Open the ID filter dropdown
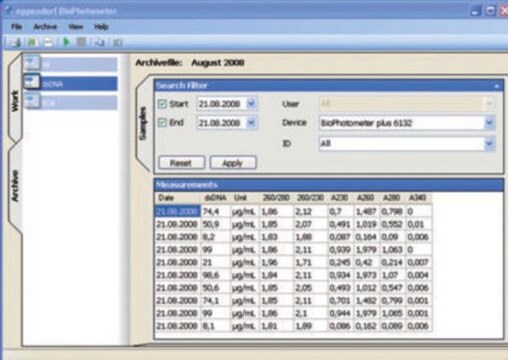Image resolution: width=508 pixels, height=360 pixels. [489, 144]
